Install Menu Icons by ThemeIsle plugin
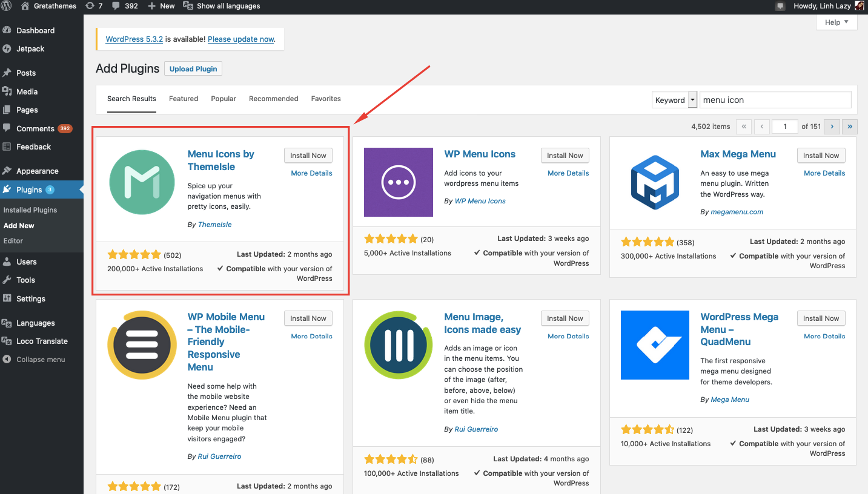This screenshot has width=868, height=494. [308, 156]
